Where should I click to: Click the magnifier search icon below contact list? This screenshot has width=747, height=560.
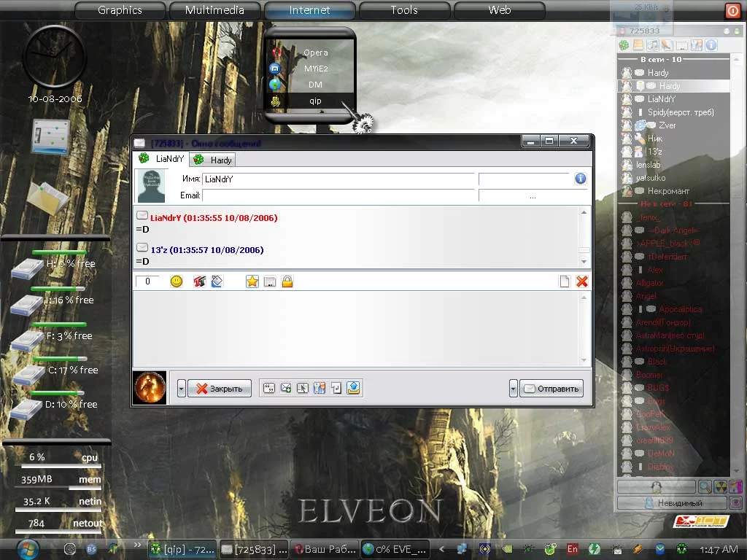(705, 486)
